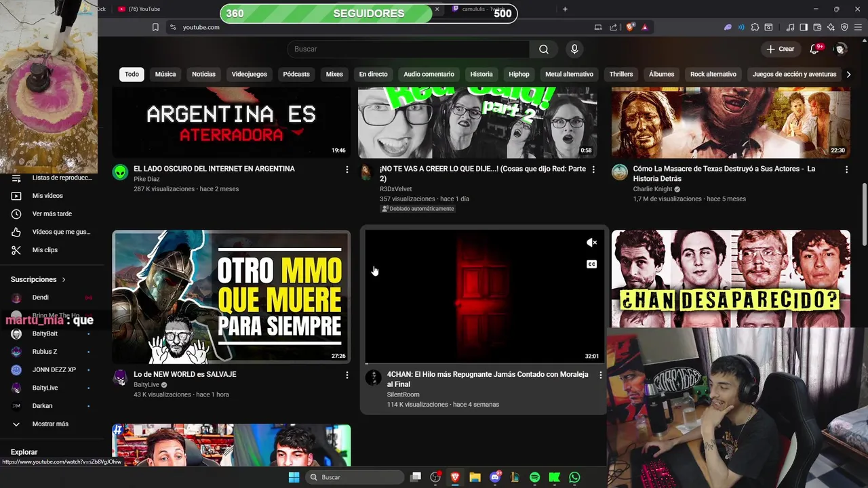Click the Brave Shields lion icon in address bar
Viewport: 868px width, 488px height.
630,27
